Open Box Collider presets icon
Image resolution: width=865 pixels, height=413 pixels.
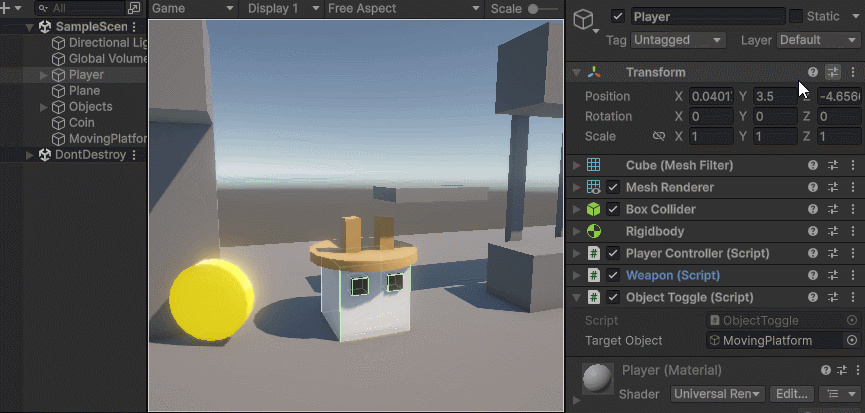833,209
